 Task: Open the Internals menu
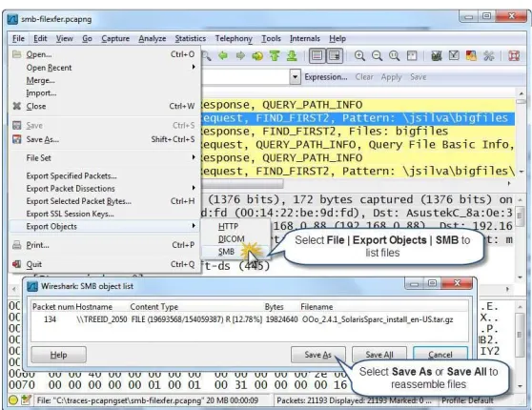click(305, 39)
